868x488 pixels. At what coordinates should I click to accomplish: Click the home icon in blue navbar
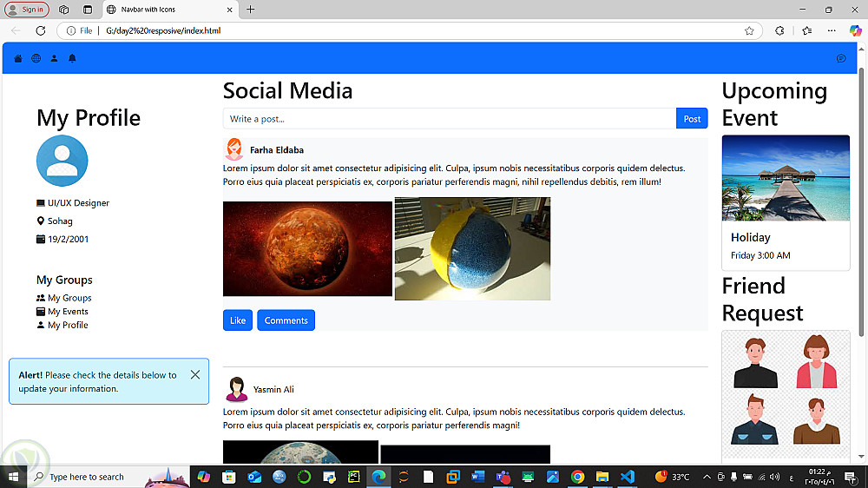tap(18, 58)
